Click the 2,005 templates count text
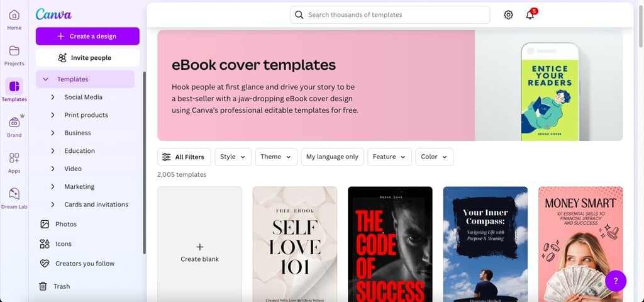The width and height of the screenshot is (644, 302). click(182, 175)
